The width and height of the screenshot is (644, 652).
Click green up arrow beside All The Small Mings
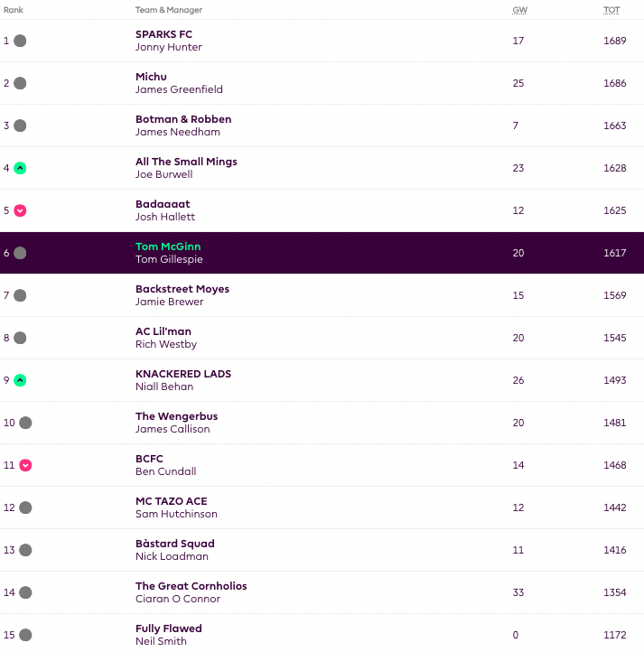20,168
